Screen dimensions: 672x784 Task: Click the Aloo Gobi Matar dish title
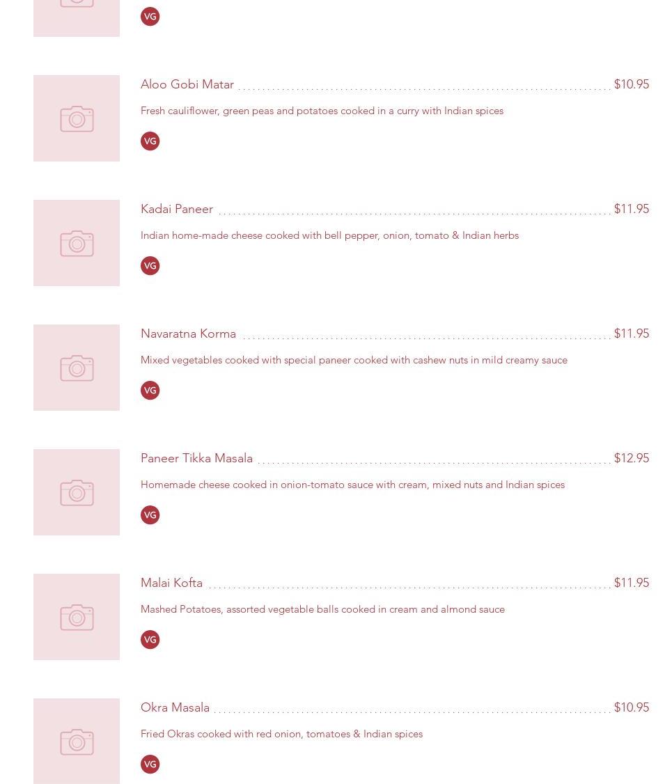tap(187, 84)
